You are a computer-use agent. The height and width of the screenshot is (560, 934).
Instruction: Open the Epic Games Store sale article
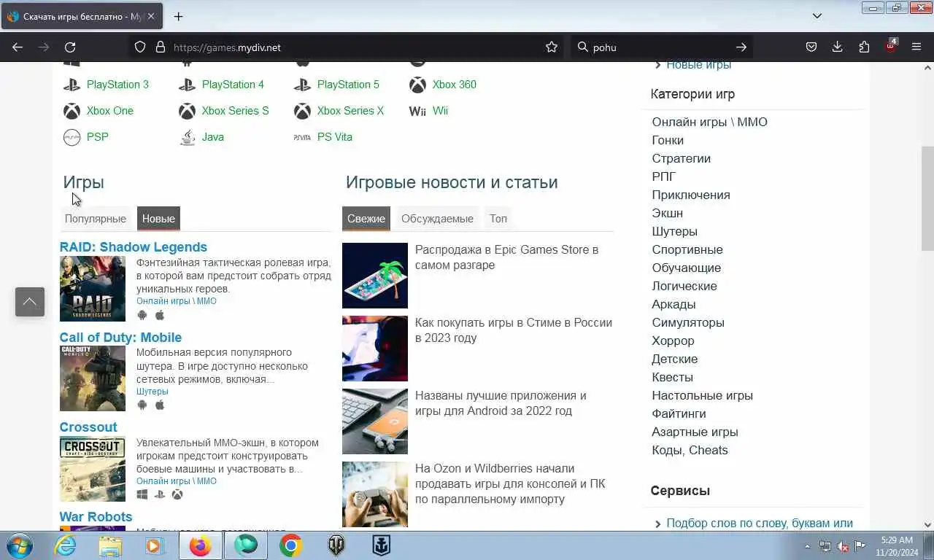tap(506, 257)
